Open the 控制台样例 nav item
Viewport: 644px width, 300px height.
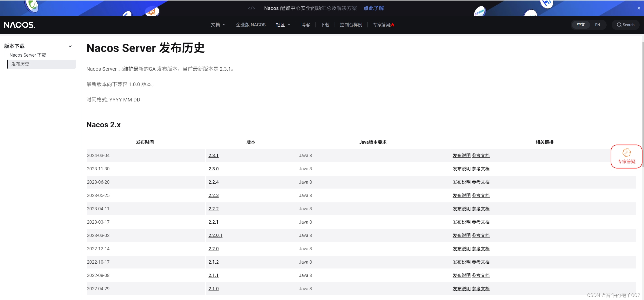(x=351, y=25)
